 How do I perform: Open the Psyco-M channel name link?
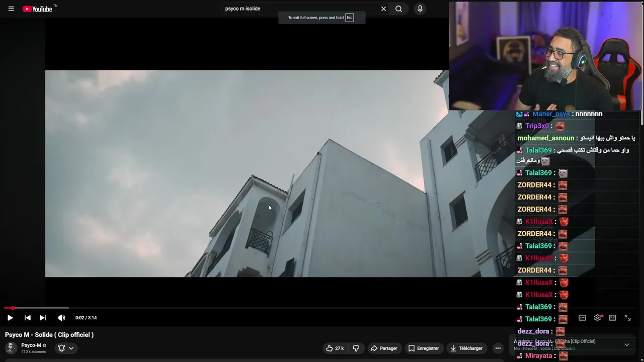31,345
